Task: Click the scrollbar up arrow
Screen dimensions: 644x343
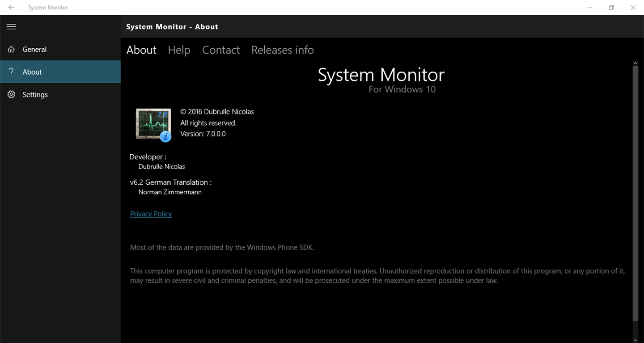Action: (x=635, y=64)
